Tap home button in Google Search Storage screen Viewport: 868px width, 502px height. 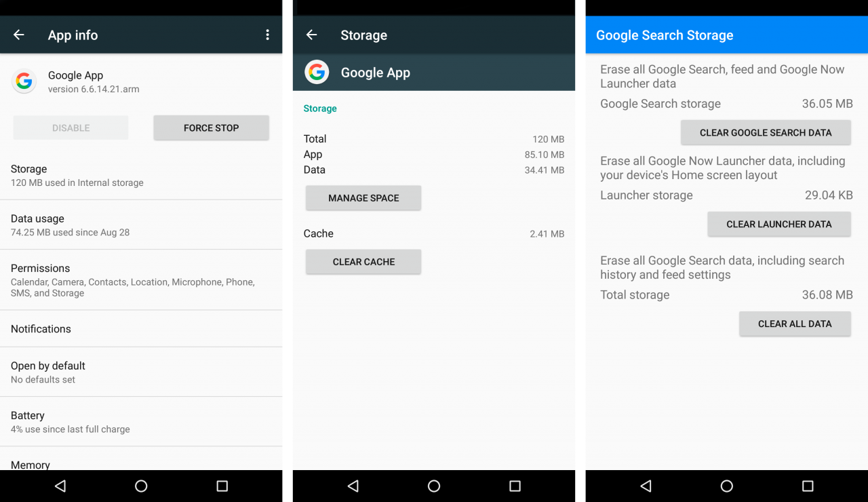tap(727, 486)
